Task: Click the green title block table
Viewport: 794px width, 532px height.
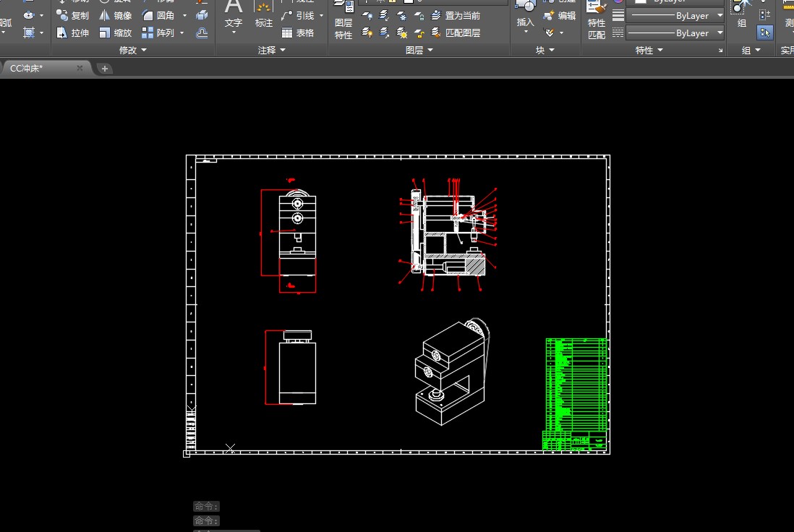Action: [575, 395]
